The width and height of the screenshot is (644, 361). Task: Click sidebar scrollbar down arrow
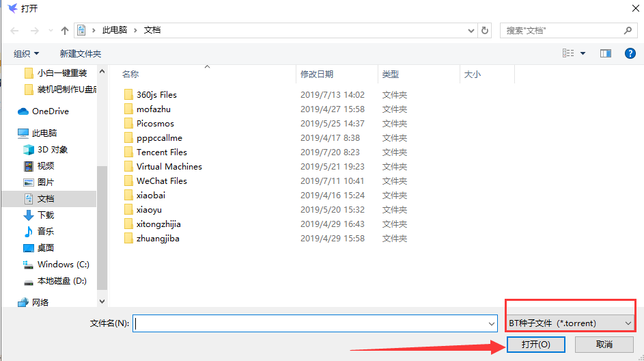102,302
